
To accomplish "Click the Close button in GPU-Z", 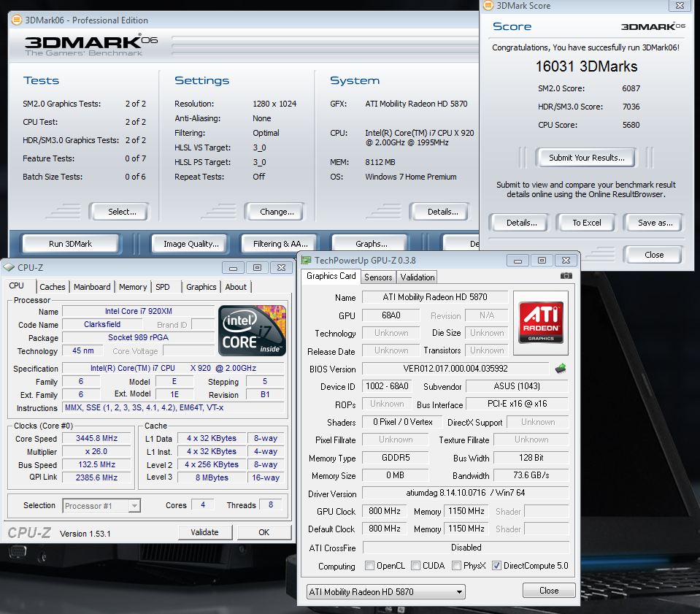I will pyautogui.click(x=549, y=591).
